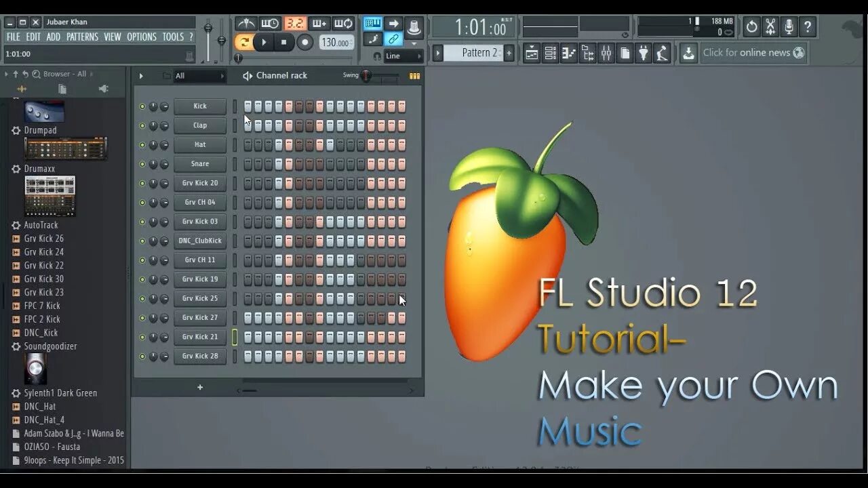Toggle pattern/song mode button

click(244, 42)
